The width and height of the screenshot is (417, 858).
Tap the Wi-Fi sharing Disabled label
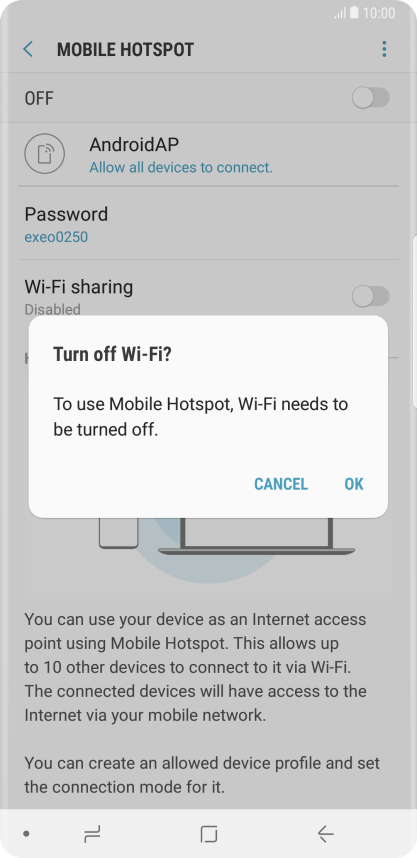pos(53,309)
